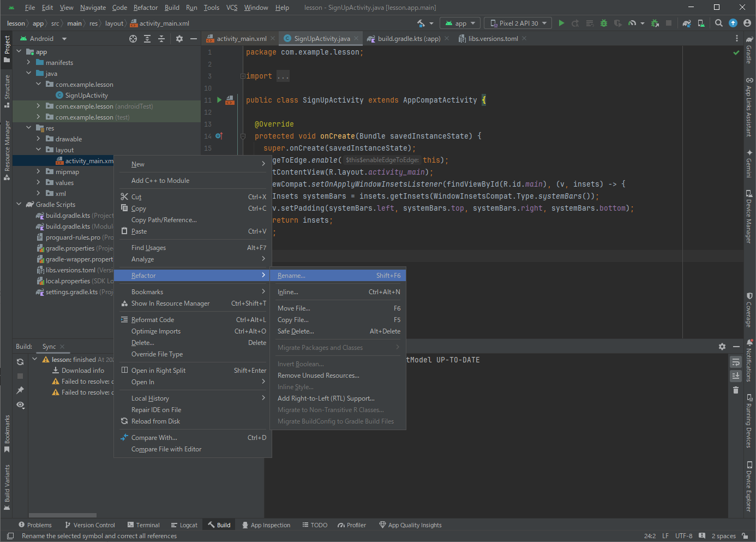Viewport: 756px width, 542px height.
Task: Collapse the Gradle Scripts node
Action: (19, 204)
